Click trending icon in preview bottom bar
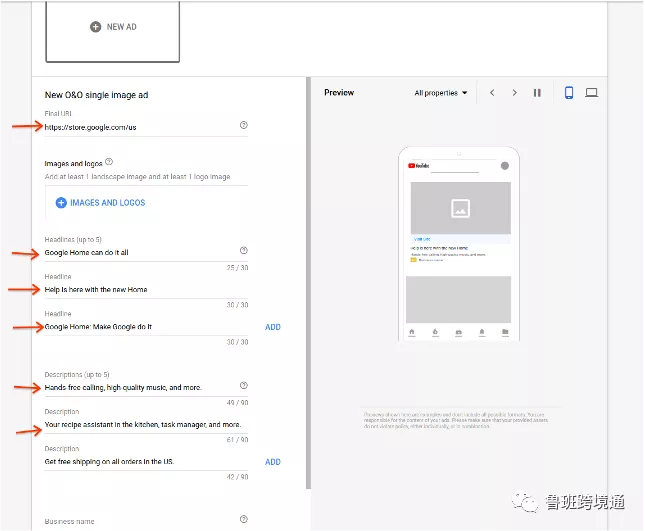This screenshot has width=645, height=531. click(435, 332)
